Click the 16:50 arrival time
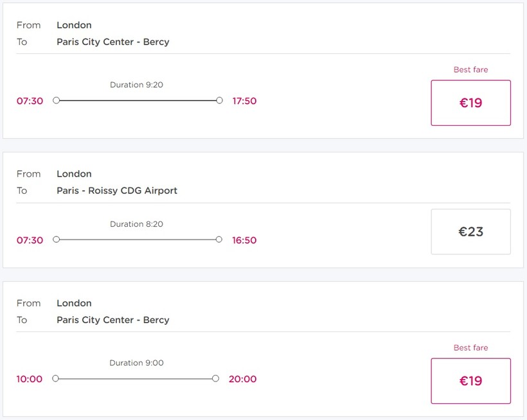This screenshot has height=420, width=527. click(x=244, y=240)
